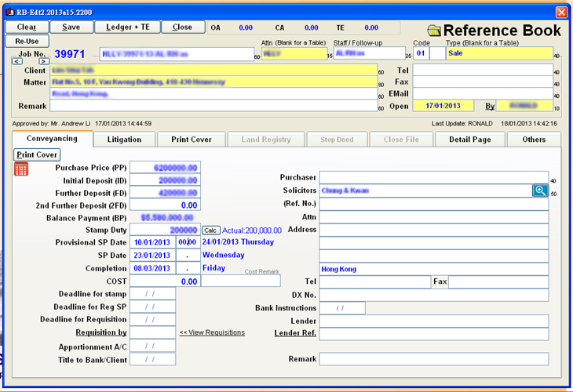Click the Stamp Duty amount field
573x392 pixels.
pyautogui.click(x=165, y=230)
